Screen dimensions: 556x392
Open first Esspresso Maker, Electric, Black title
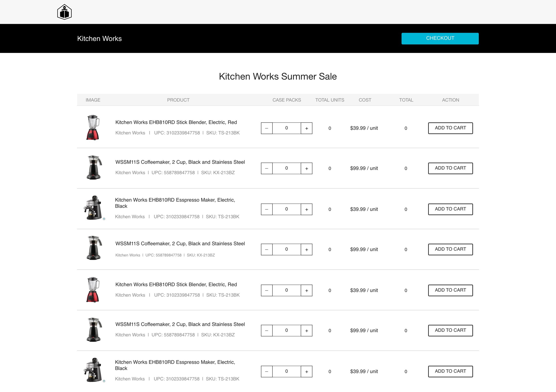(x=175, y=203)
